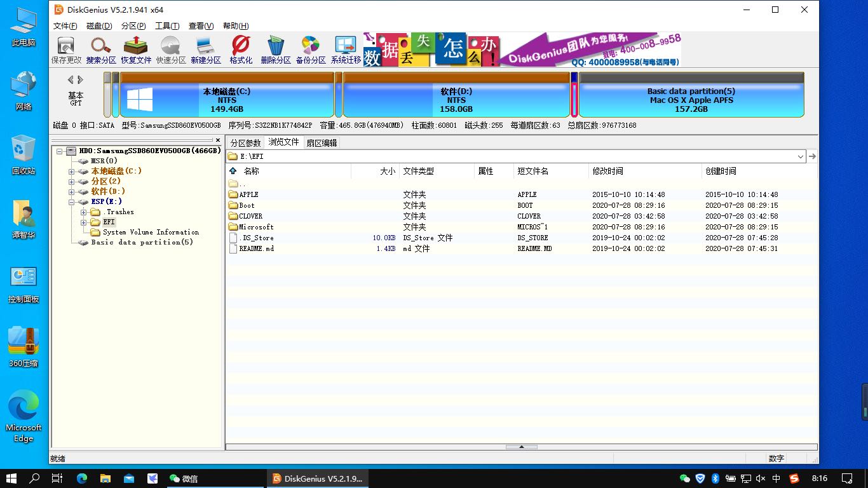Expand the 软件(D:) tree node

click(x=72, y=192)
